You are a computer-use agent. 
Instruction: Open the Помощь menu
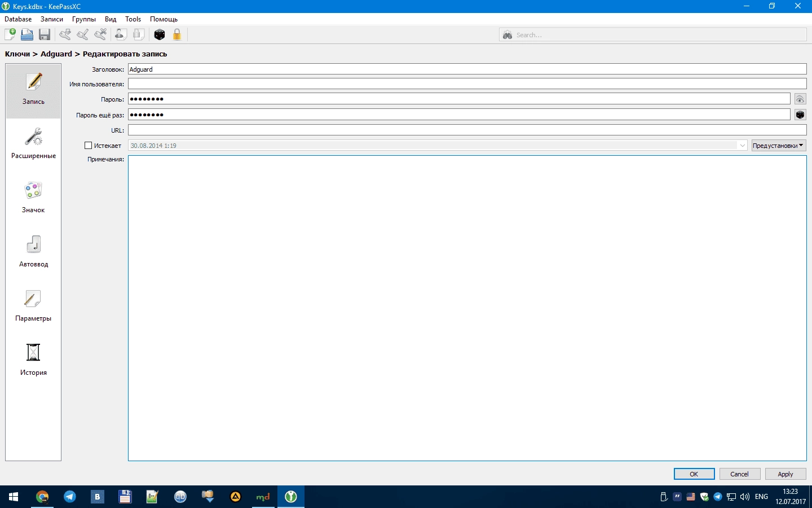click(164, 19)
